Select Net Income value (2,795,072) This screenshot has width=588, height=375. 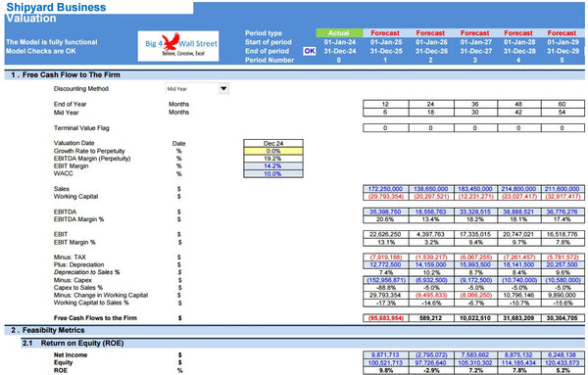tap(431, 354)
